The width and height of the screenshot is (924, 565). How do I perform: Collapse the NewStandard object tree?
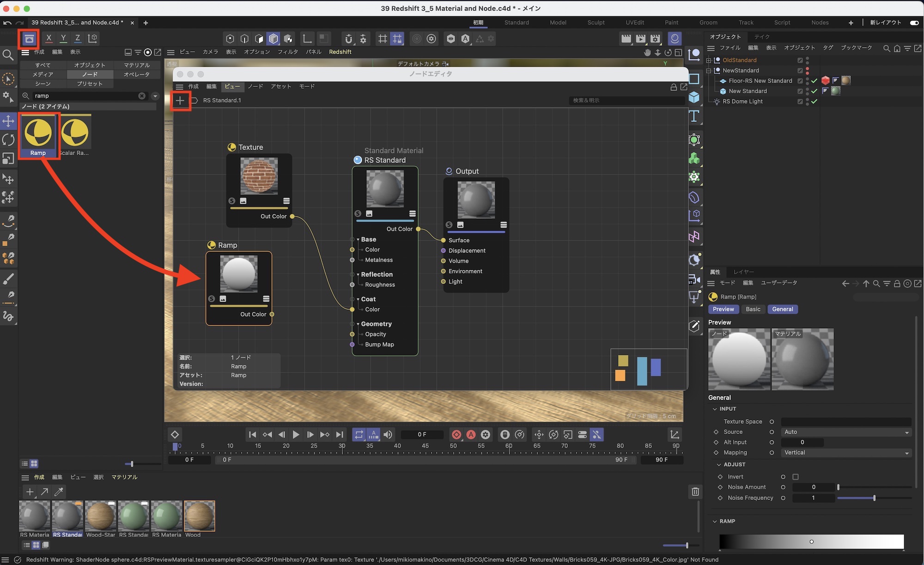[x=709, y=71]
